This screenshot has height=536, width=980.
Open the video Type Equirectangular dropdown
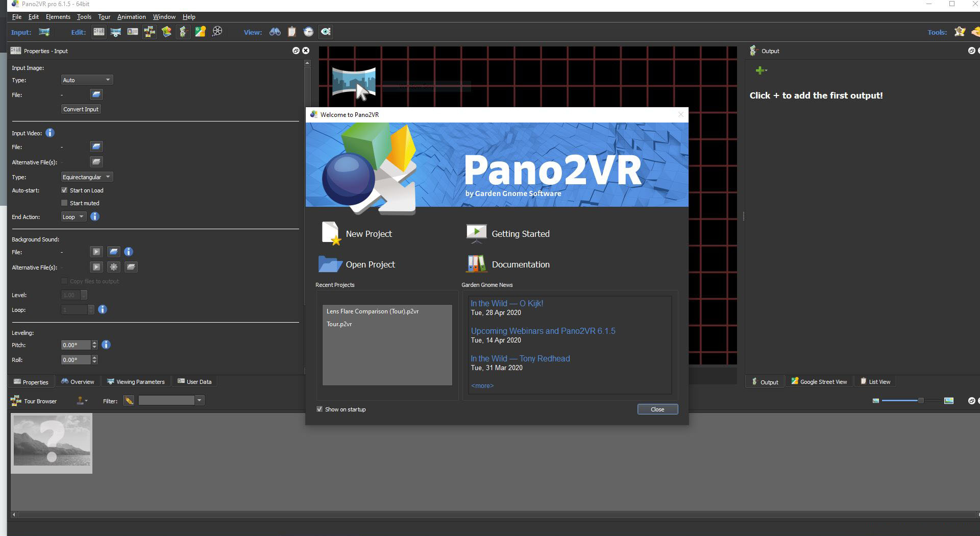86,177
